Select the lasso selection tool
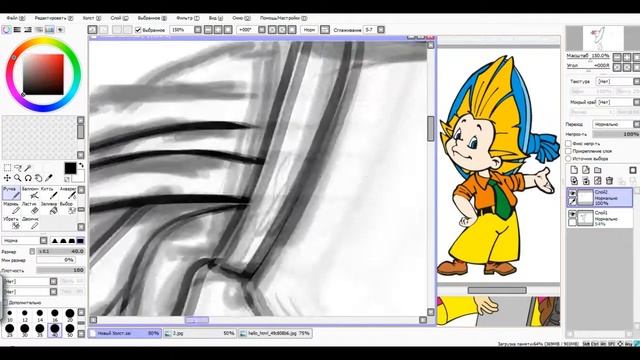This screenshot has width=640, height=360. pyautogui.click(x=18, y=168)
